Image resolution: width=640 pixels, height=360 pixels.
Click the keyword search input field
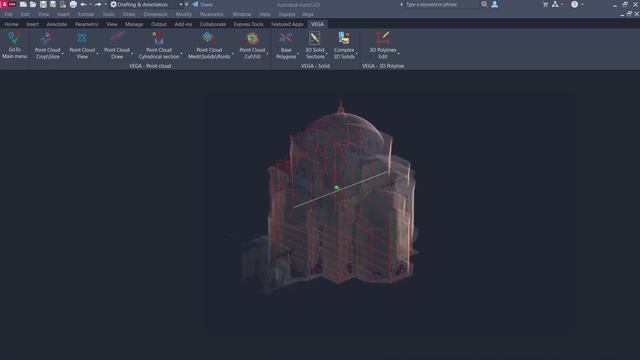(x=441, y=4)
